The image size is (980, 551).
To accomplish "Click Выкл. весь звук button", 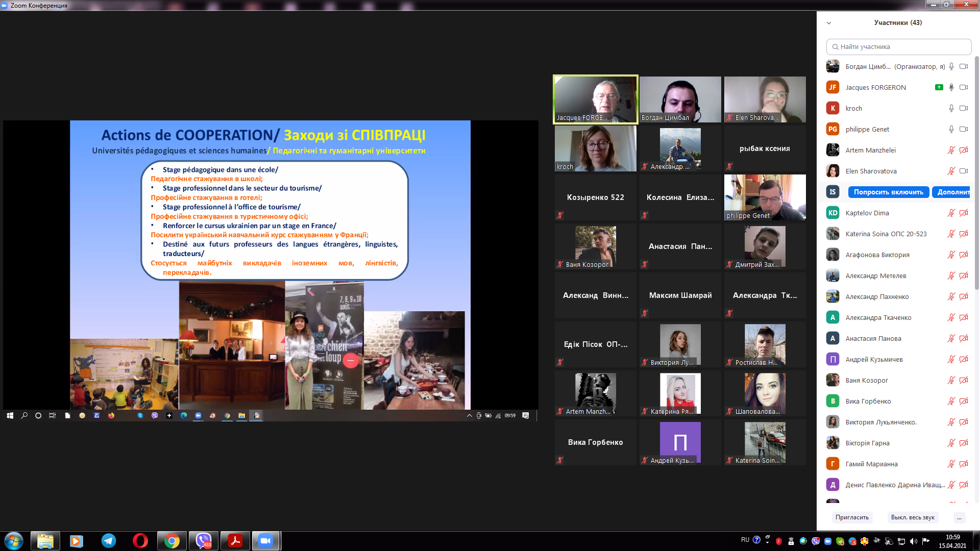I will tap(913, 517).
